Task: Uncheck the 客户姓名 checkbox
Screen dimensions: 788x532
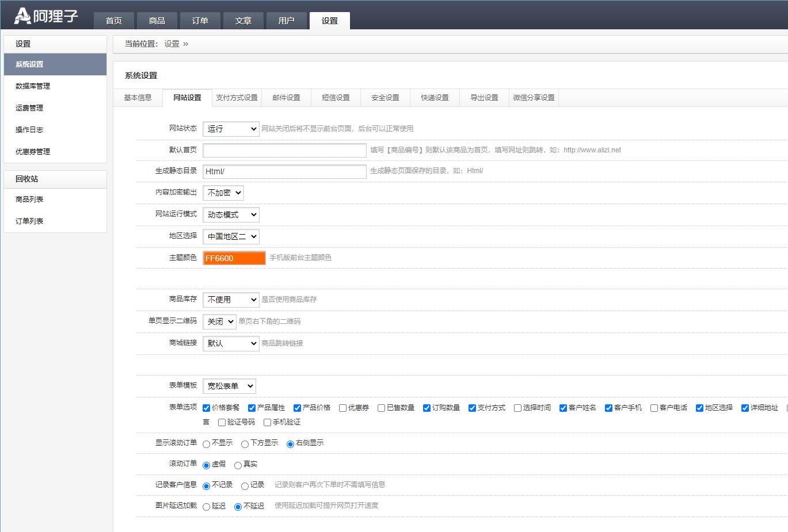Action: tap(563, 408)
